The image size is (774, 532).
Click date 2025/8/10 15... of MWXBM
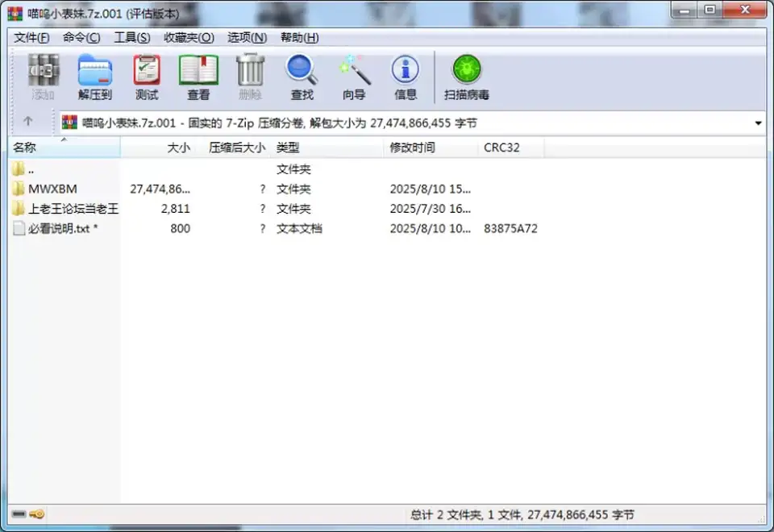coord(430,189)
